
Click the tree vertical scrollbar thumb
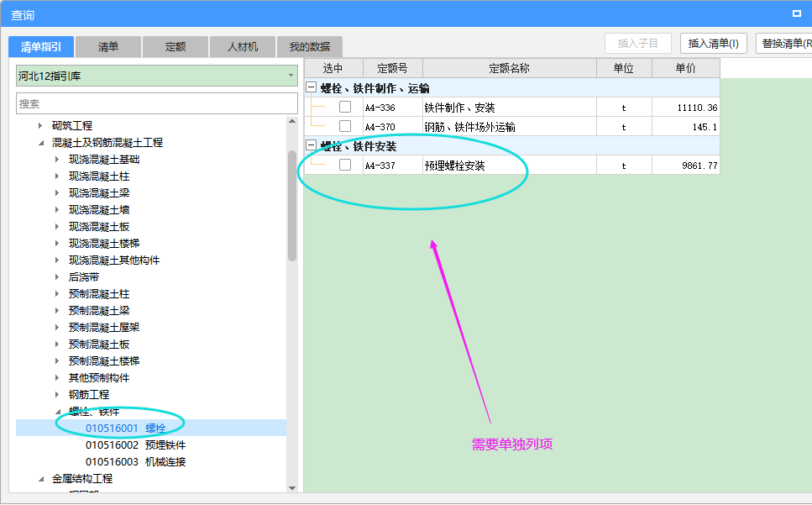(292, 206)
